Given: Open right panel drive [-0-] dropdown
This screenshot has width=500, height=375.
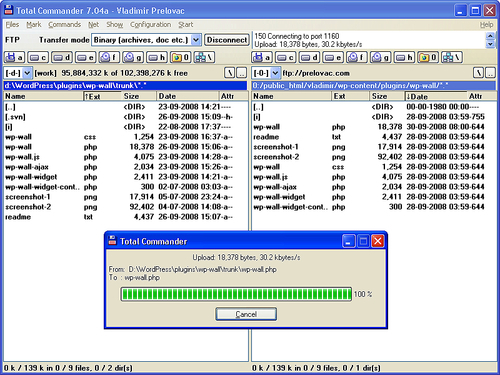Looking at the screenshot, I should [275, 73].
